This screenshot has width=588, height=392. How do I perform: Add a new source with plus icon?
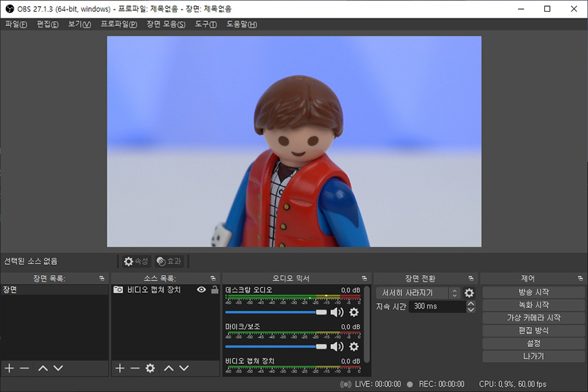tap(120, 368)
